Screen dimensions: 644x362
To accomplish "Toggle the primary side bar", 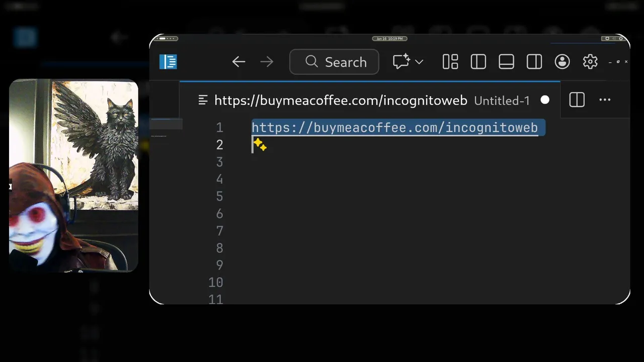I will pos(478,62).
